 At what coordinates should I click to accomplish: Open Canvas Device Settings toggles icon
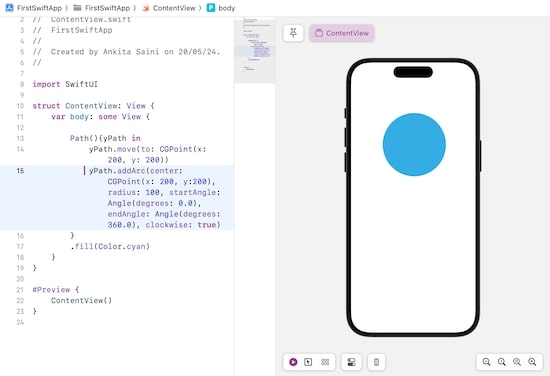(x=351, y=362)
